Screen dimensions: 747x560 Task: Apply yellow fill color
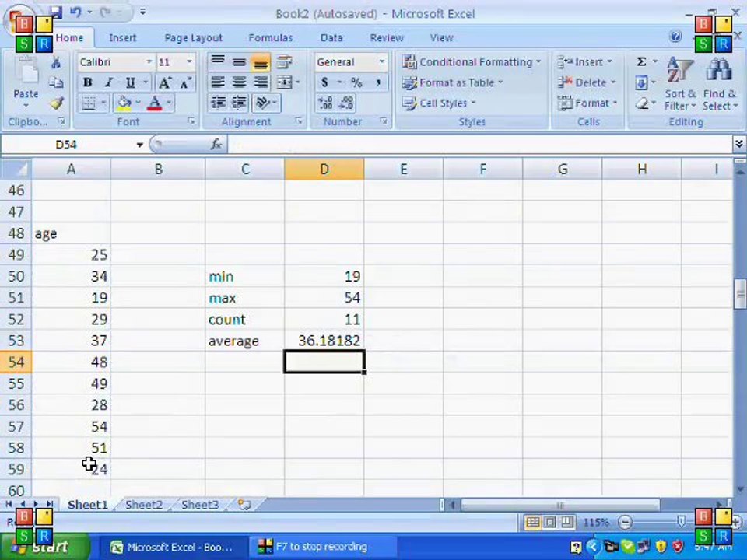coord(124,103)
